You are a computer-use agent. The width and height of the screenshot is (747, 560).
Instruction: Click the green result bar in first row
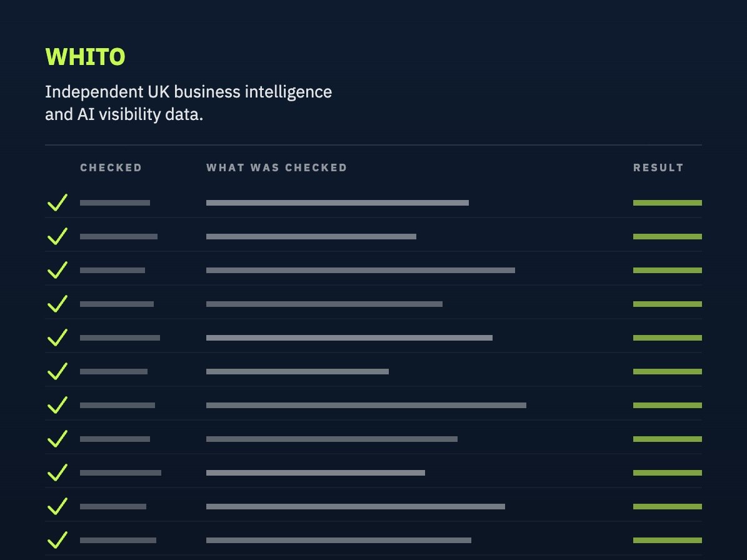(x=668, y=203)
